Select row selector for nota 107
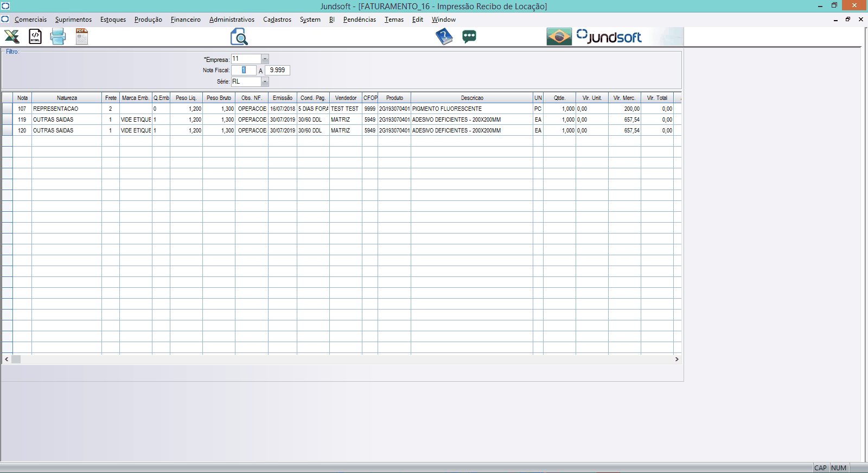 coord(7,109)
